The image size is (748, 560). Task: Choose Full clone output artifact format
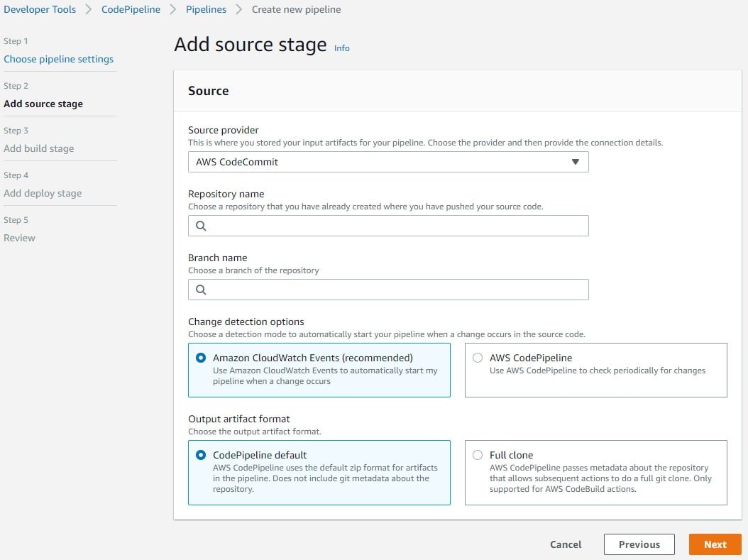(x=478, y=455)
